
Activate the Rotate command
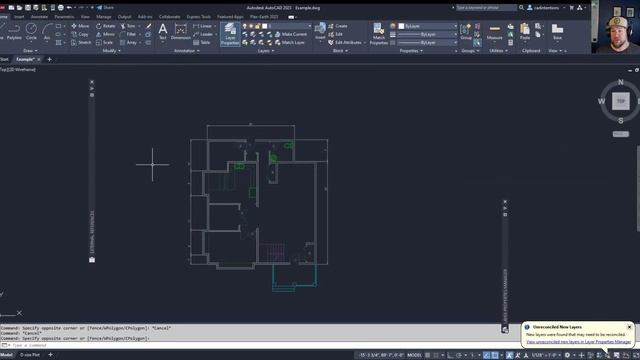coord(106,26)
